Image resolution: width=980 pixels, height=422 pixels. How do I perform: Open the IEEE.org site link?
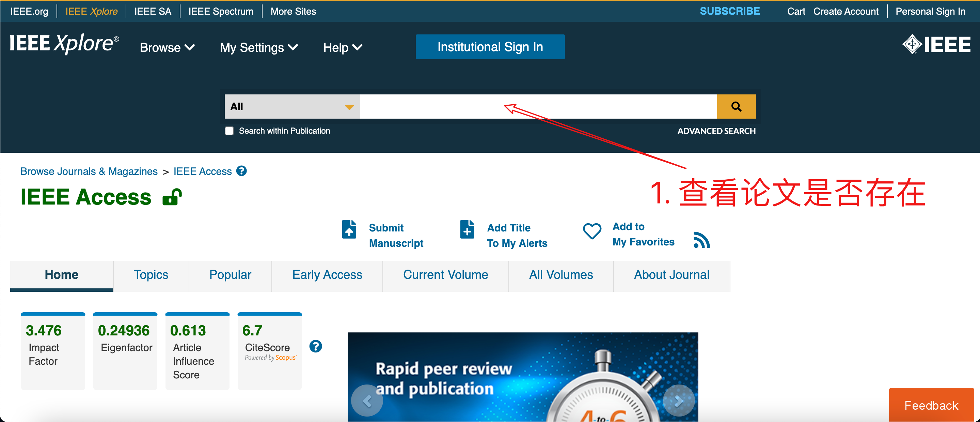point(29,12)
